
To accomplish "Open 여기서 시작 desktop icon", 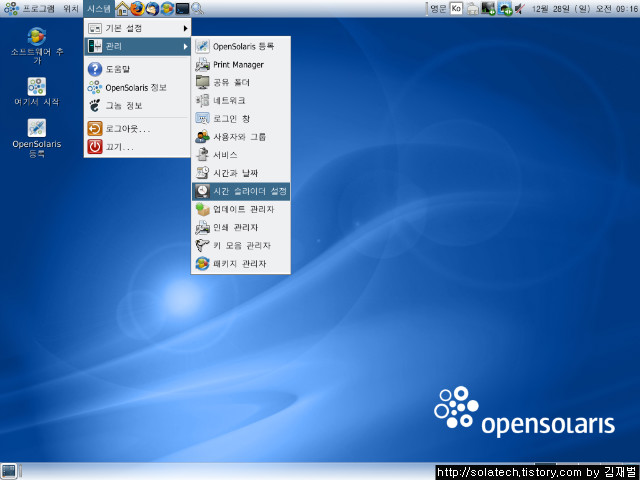I will (37, 92).
